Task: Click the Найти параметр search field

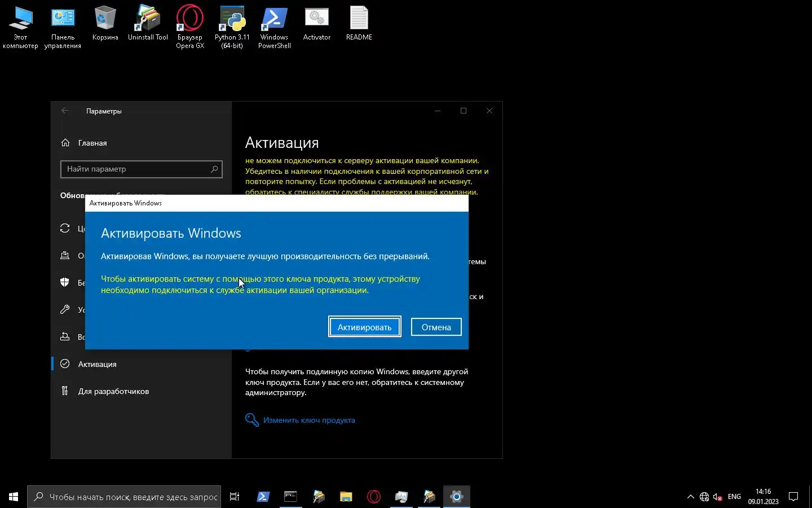Action: click(142, 169)
